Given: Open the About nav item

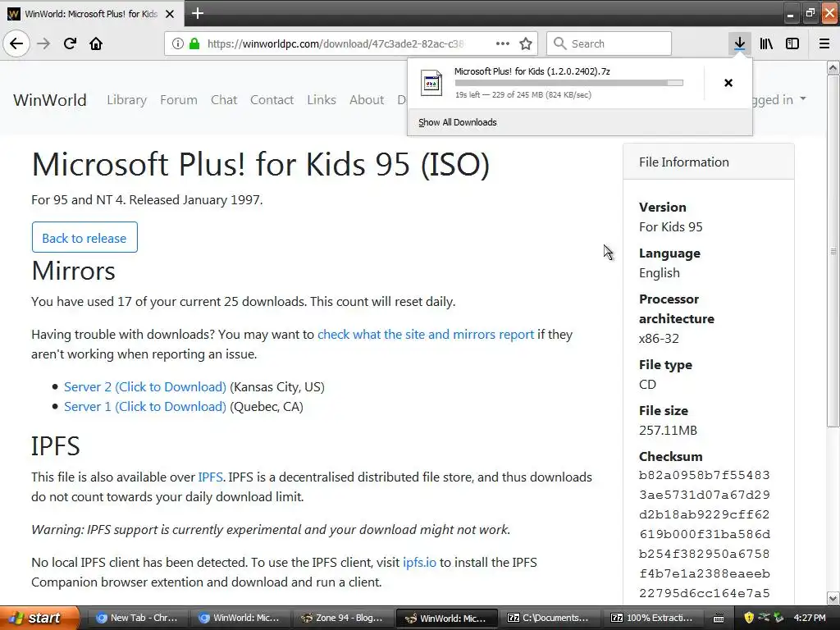Looking at the screenshot, I should tap(367, 99).
